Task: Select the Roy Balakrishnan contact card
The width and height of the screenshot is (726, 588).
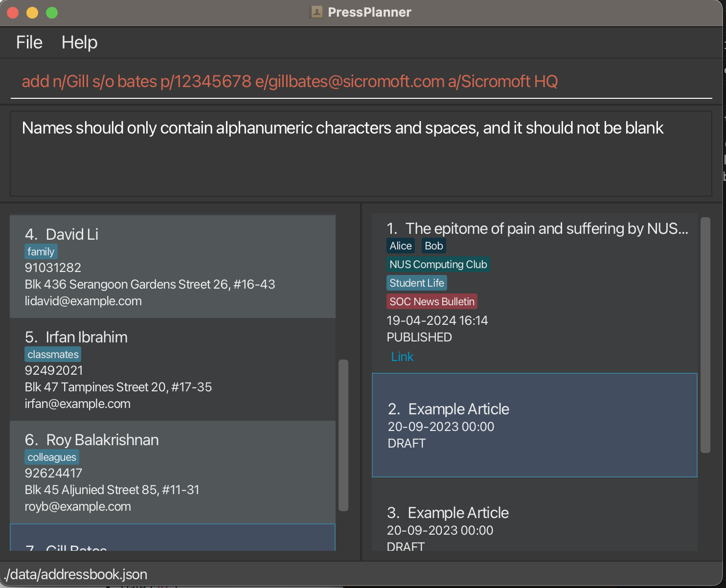Action: pyautogui.click(x=172, y=472)
